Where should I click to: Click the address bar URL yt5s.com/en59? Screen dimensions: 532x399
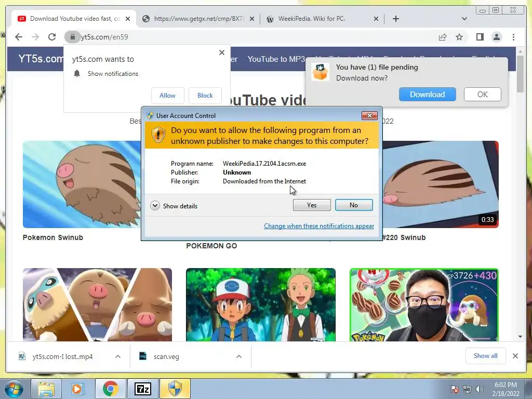104,37
